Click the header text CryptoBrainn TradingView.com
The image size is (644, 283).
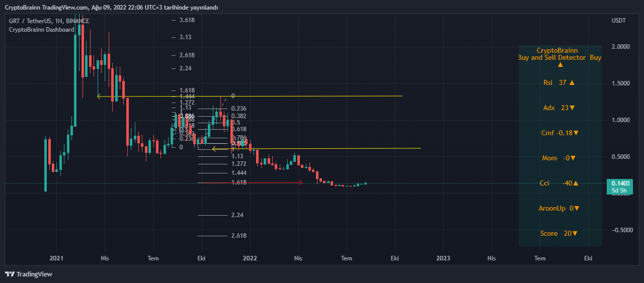(x=47, y=7)
